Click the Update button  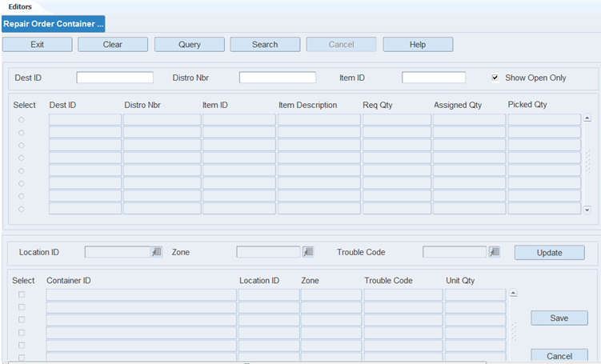[x=550, y=253]
